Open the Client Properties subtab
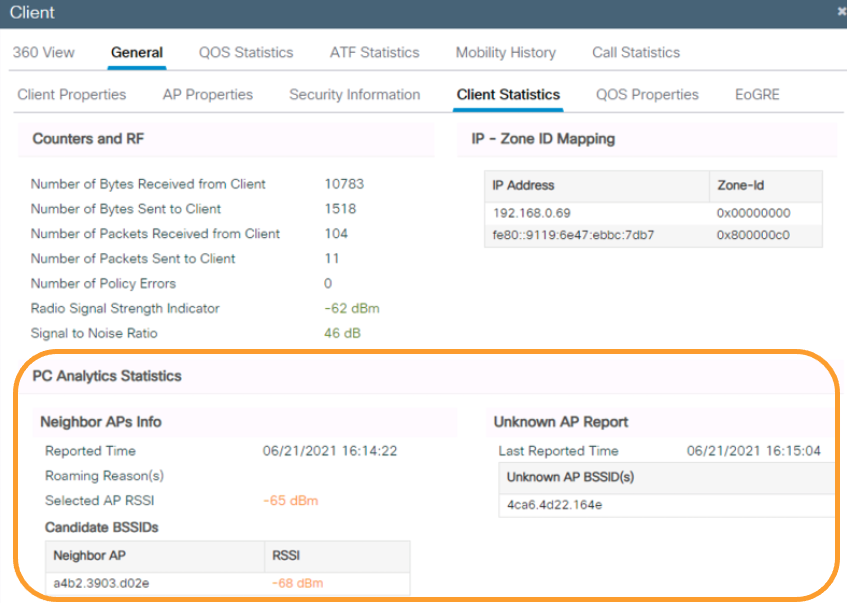This screenshot has height=603, width=847. click(71, 94)
